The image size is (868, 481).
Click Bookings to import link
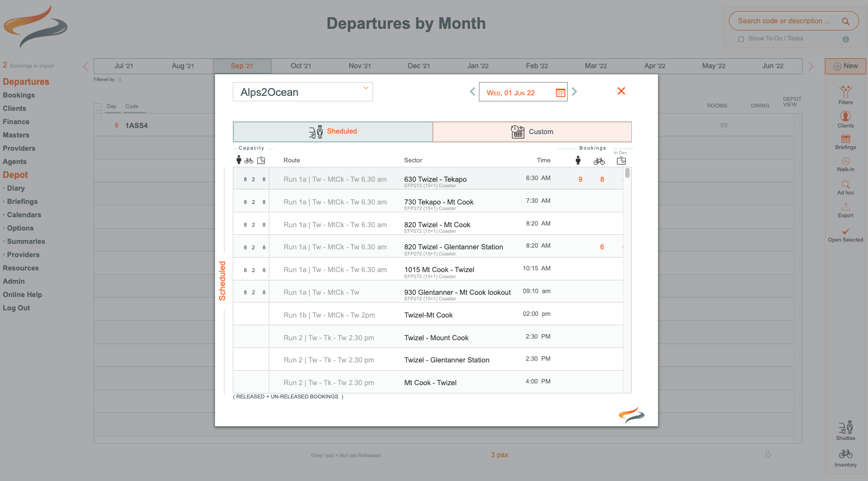click(29, 65)
